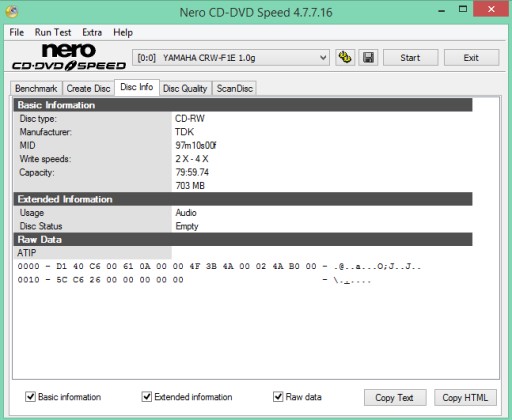Screen dimensions: 512x420
Task: Close the Nero CD-DVD Speed window
Action: tap(491, 9)
